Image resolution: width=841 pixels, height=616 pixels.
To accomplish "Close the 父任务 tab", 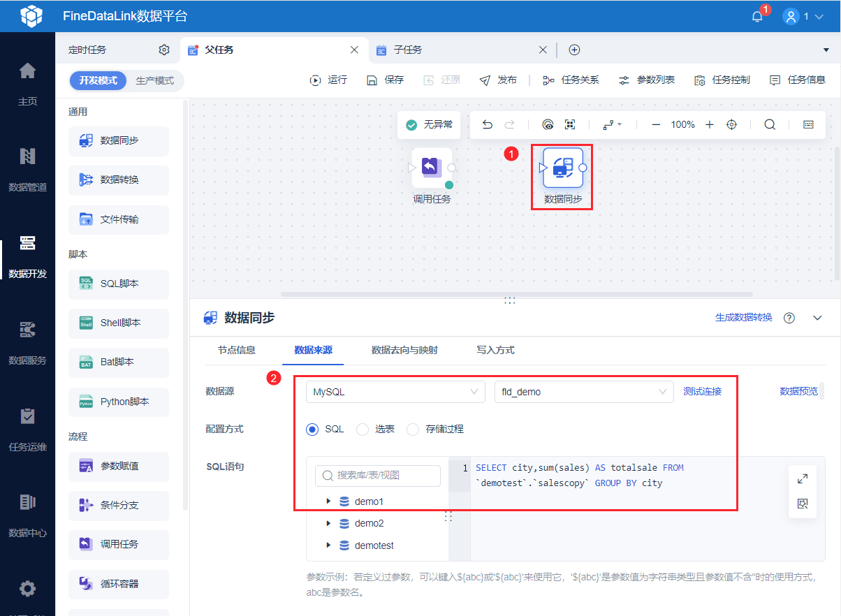I will click(x=354, y=50).
